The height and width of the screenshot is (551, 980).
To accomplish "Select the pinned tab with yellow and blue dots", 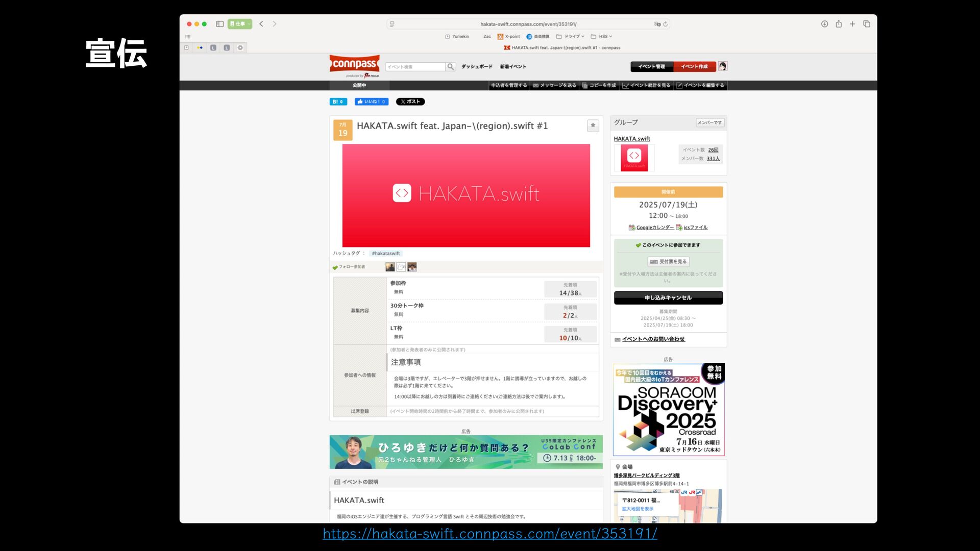I will coord(200,48).
